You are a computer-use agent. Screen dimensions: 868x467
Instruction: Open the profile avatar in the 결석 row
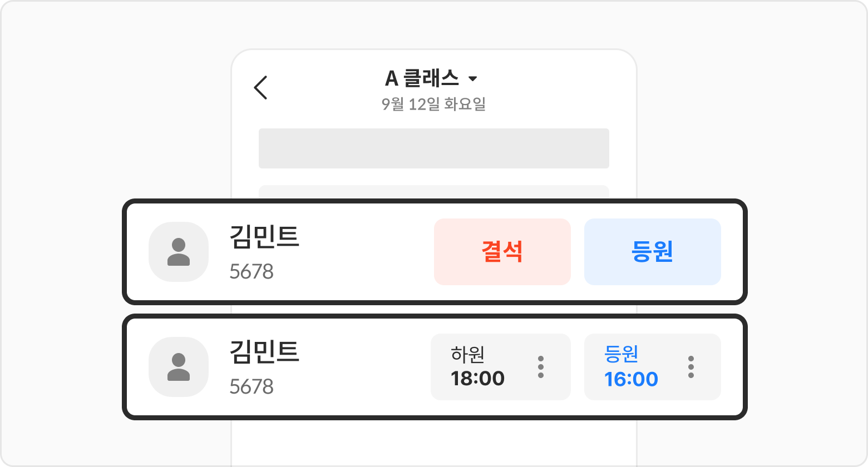(179, 252)
